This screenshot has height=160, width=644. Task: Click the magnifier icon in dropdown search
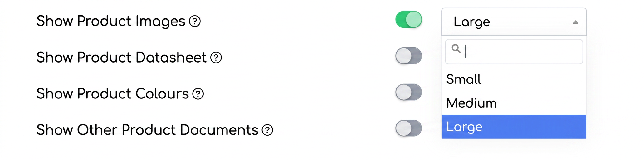456,49
